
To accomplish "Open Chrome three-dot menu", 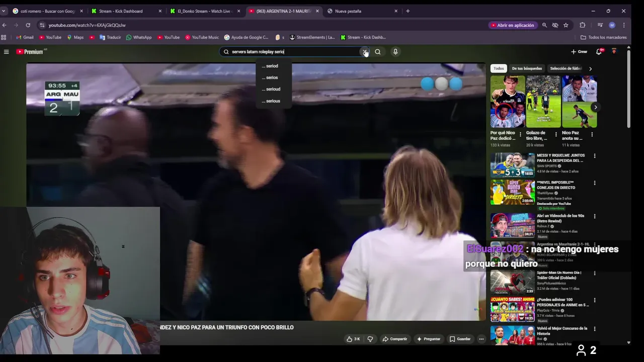I will (x=624, y=25).
